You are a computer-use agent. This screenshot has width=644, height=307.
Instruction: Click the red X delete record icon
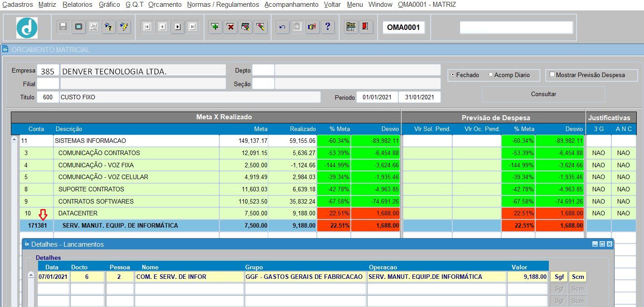coord(230,27)
